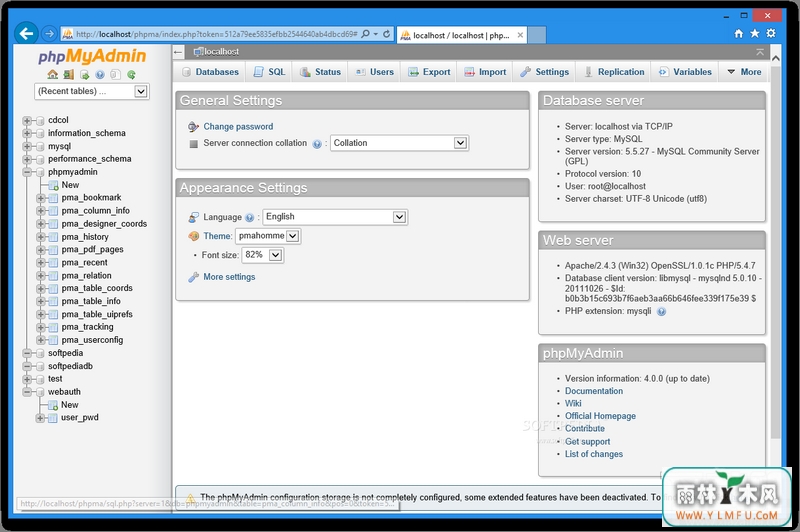Click help icon next to PHP extension mysqli
This screenshot has width=800, height=532.
click(x=661, y=312)
